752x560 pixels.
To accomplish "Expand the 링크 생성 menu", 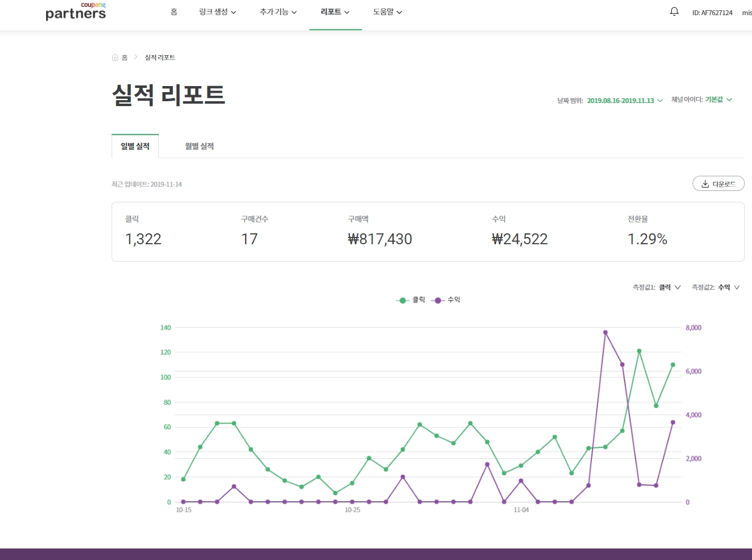I will pos(218,12).
